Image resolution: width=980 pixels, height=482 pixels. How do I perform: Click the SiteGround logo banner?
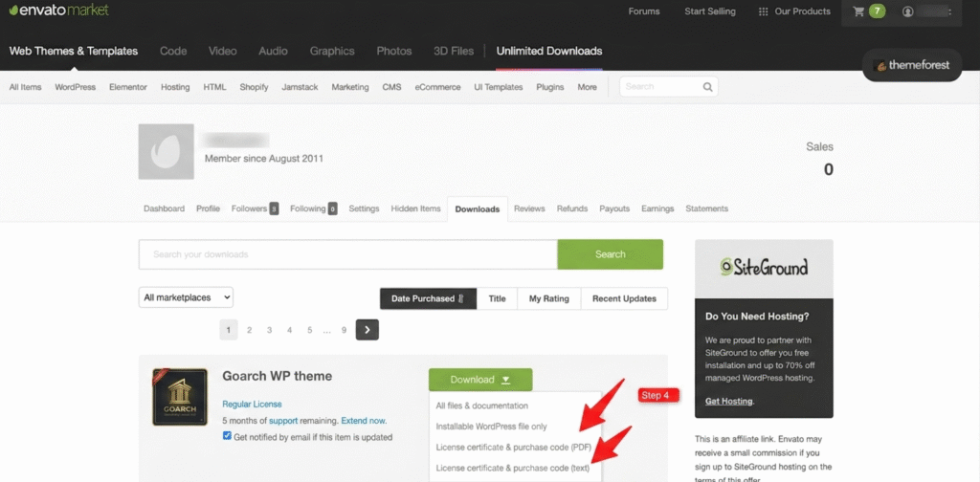(764, 268)
